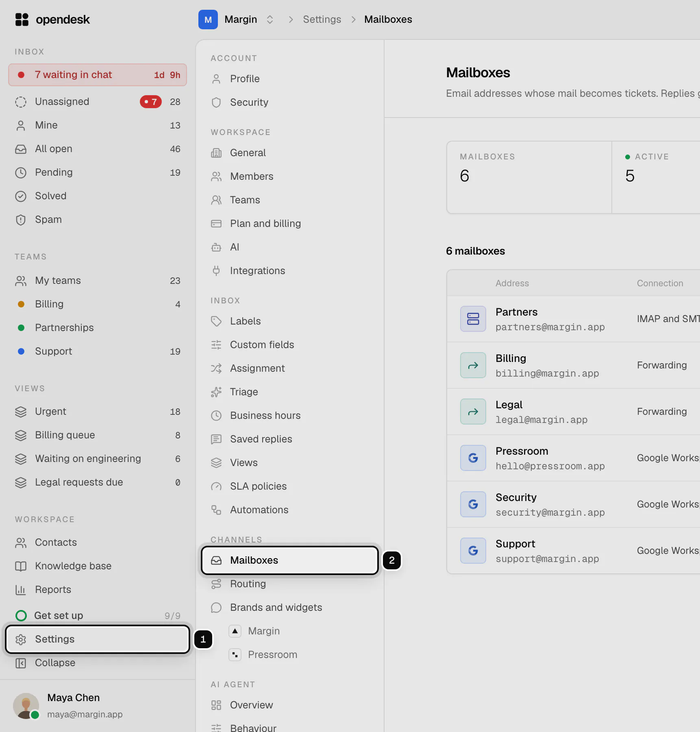This screenshot has height=732, width=700.
Task: Open Legal requests due view
Action: pyautogui.click(x=98, y=482)
